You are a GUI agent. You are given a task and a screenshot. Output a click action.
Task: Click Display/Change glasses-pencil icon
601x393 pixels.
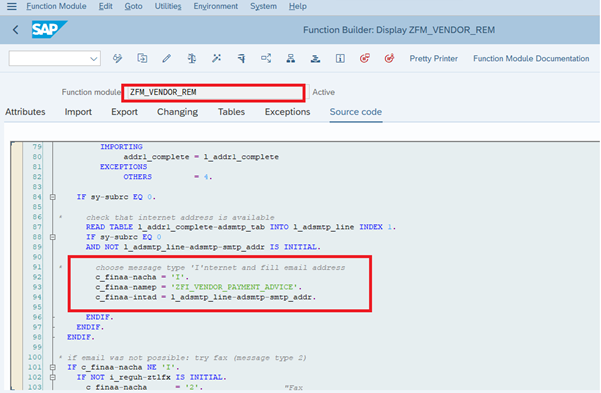(117, 58)
